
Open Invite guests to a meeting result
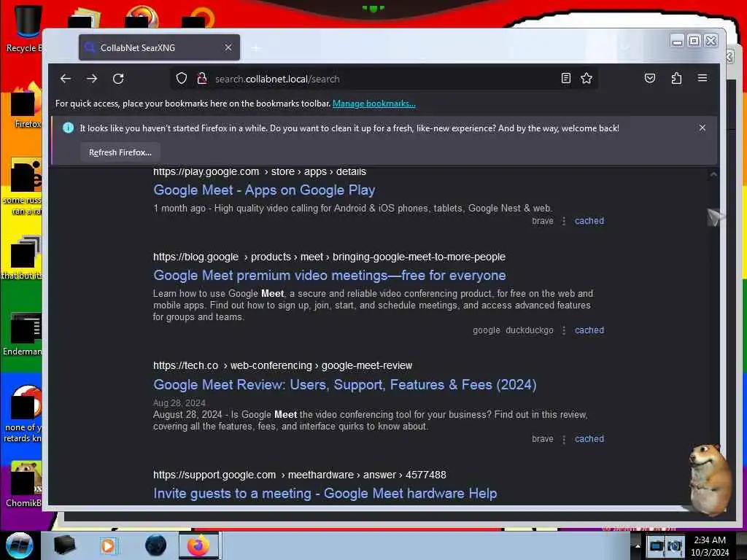tap(325, 494)
